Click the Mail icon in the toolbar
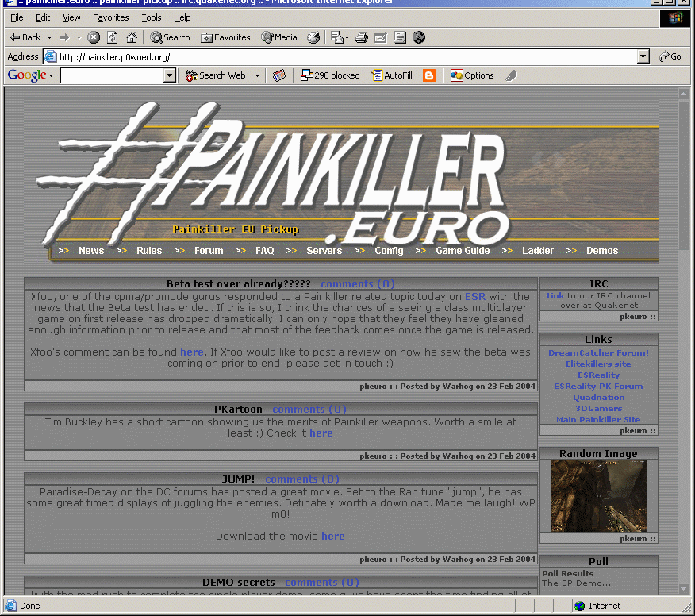The width and height of the screenshot is (695, 616). (337, 37)
